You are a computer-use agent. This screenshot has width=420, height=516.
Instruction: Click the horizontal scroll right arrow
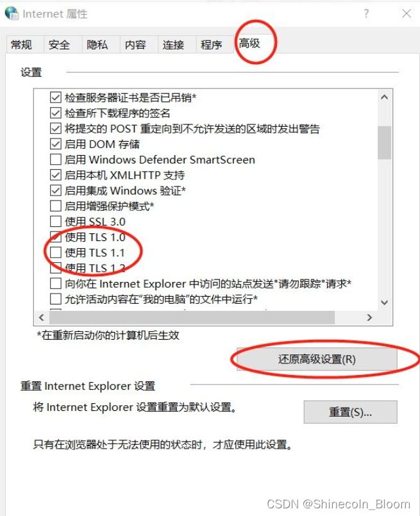[x=369, y=317]
